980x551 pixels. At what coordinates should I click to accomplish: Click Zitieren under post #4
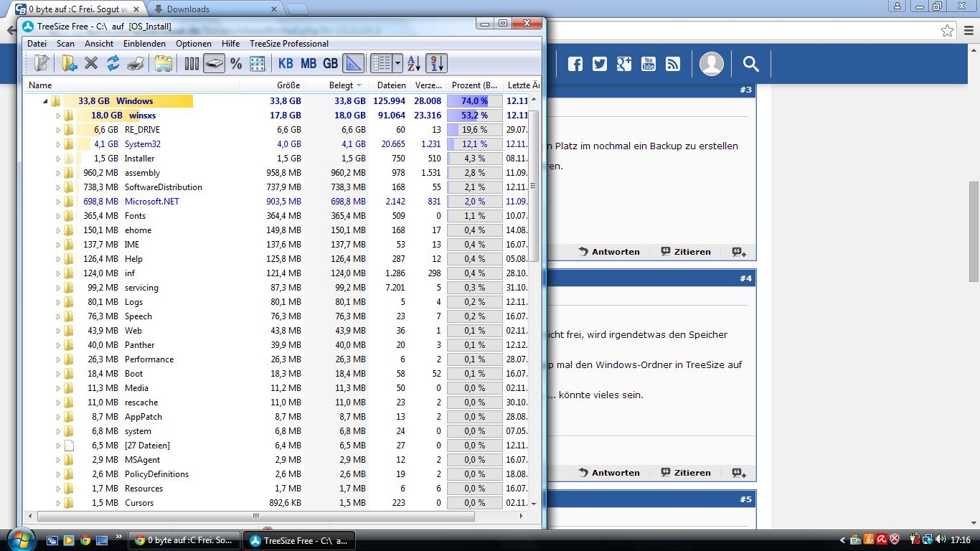686,473
